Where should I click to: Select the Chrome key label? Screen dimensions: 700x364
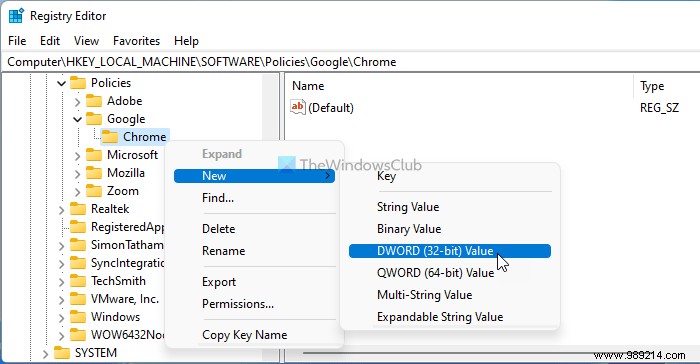[145, 137]
